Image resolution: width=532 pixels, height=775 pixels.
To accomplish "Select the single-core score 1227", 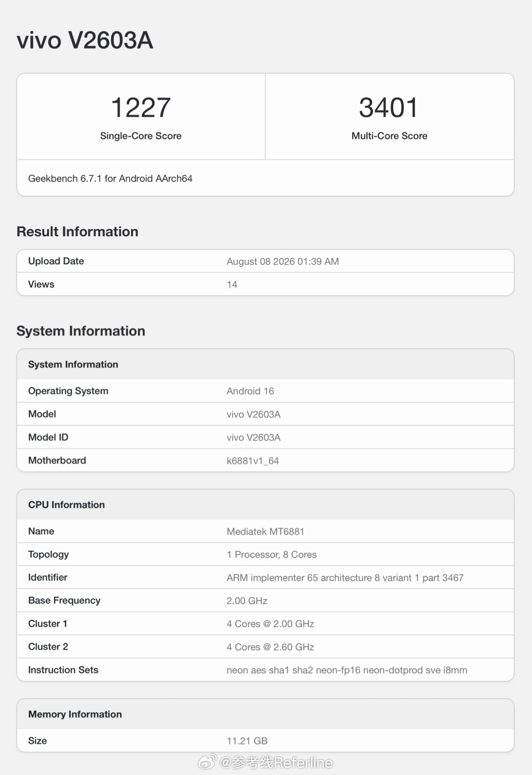I will click(x=141, y=108).
